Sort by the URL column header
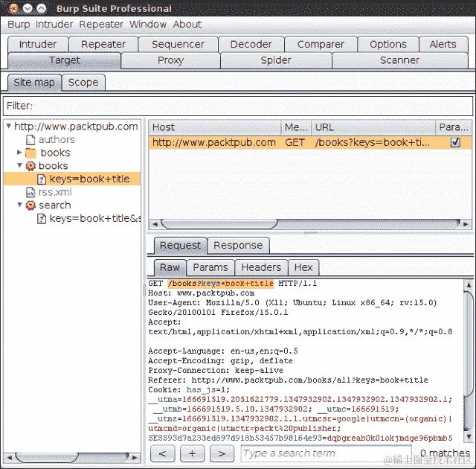This screenshot has width=476, height=469. [373, 127]
